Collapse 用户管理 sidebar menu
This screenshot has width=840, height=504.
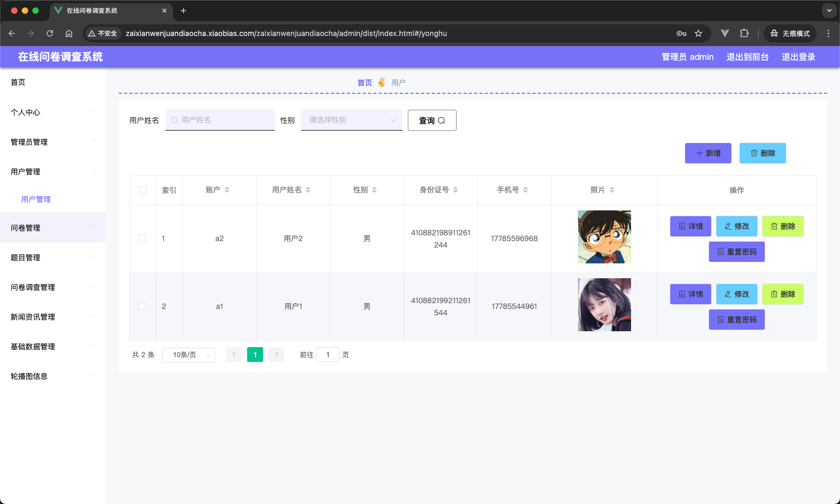click(x=53, y=172)
